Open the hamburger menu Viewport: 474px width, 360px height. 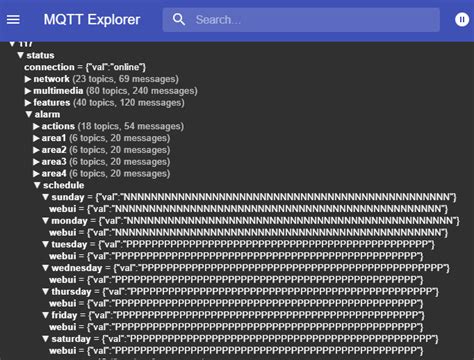[13, 19]
